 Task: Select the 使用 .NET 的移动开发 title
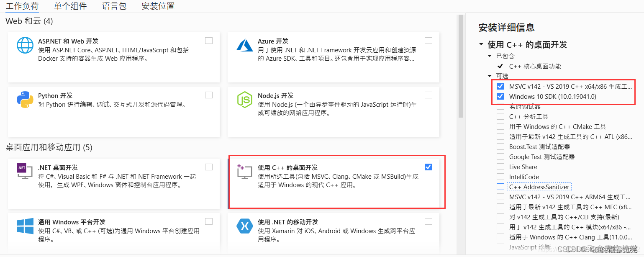[x=288, y=222]
